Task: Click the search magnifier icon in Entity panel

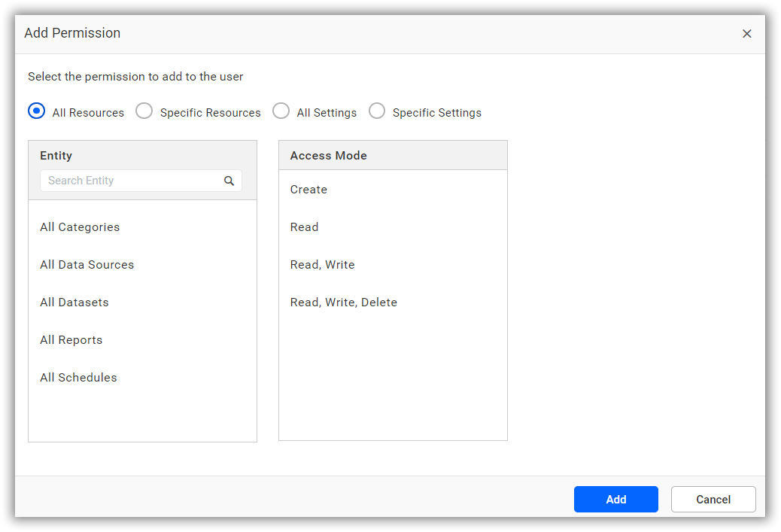Action: (x=229, y=181)
